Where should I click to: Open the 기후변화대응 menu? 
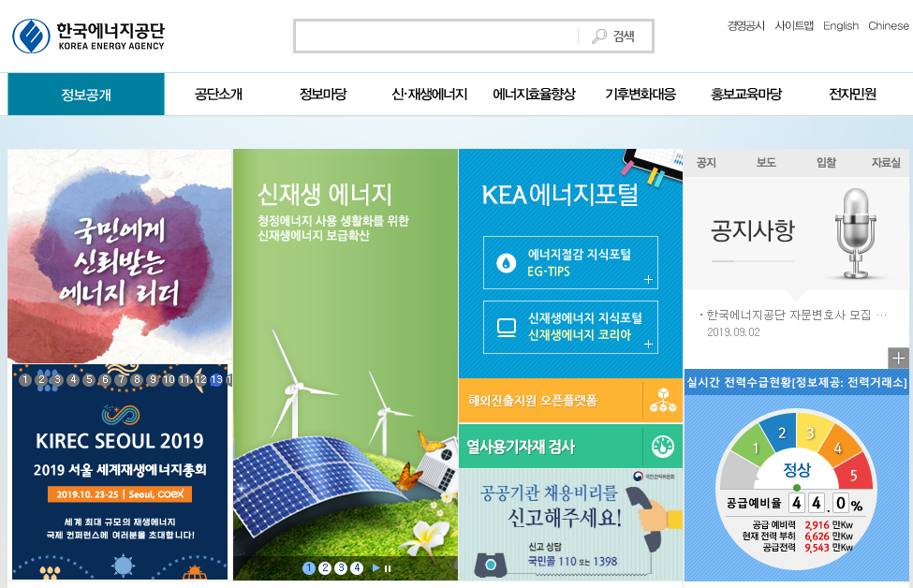(641, 95)
